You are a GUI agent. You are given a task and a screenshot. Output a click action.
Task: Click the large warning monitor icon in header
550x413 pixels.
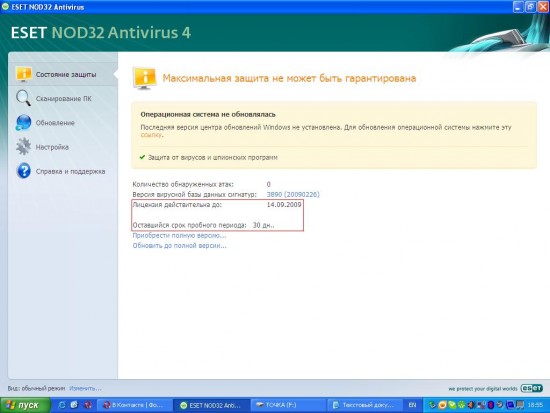tap(145, 78)
